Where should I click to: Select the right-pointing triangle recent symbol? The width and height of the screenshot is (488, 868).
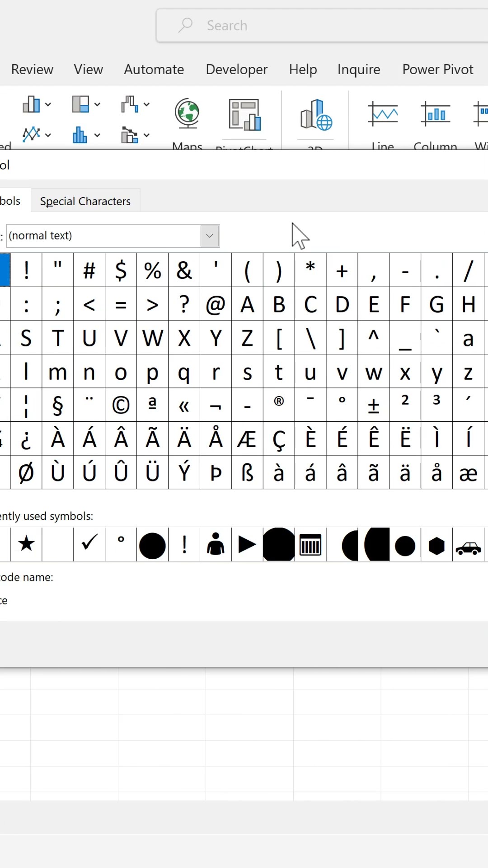(247, 544)
